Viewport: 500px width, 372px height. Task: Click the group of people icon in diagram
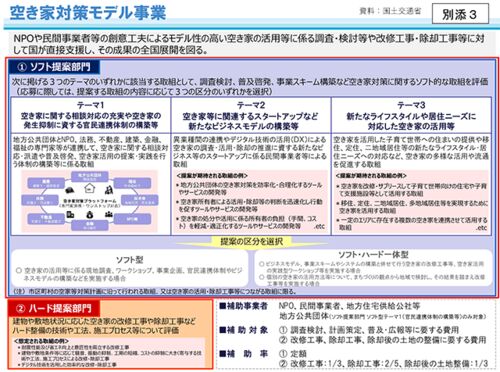click(108, 214)
